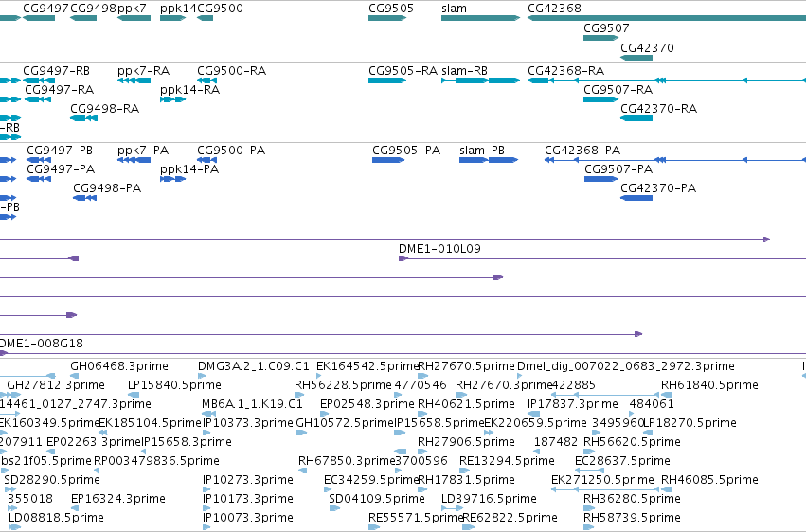Select CDS label slam-PB

[482, 151]
